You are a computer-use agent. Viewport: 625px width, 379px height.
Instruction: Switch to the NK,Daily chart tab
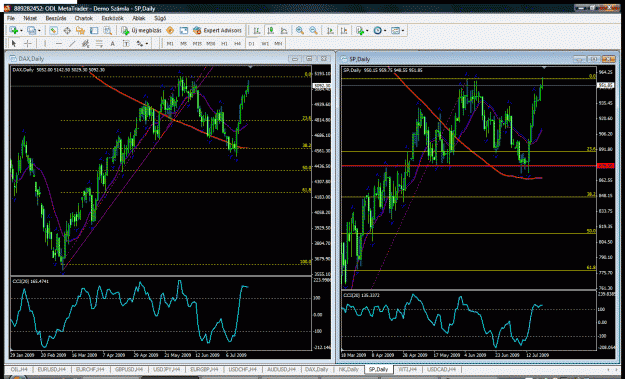coord(349,369)
